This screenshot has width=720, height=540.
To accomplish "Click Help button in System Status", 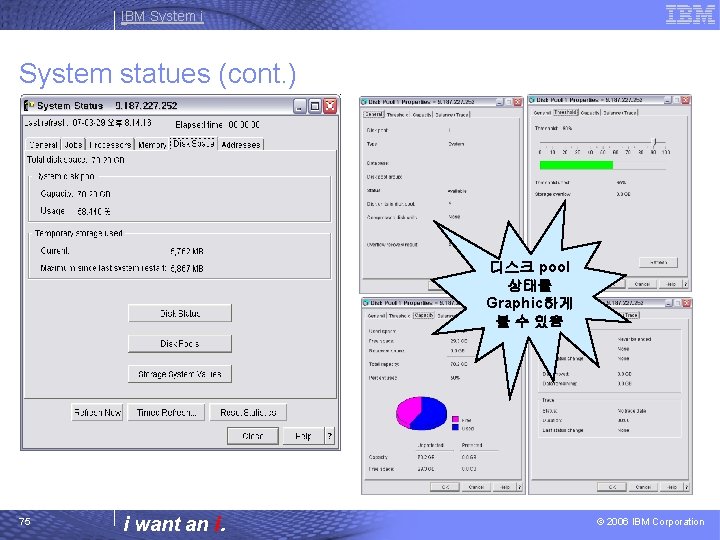I will (x=303, y=436).
